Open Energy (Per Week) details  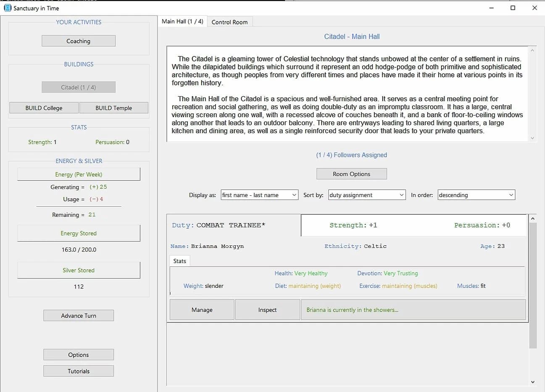pyautogui.click(x=79, y=174)
